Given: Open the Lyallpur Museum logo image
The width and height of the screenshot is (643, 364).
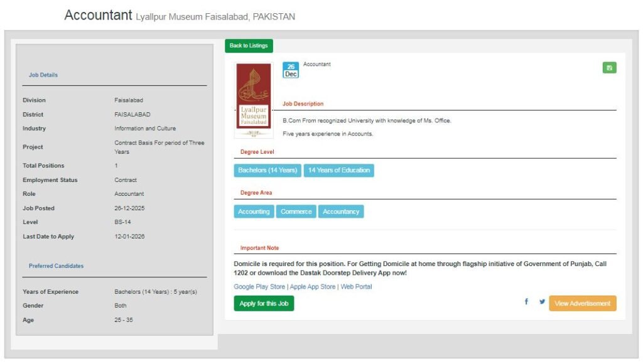Looking at the screenshot, I should tap(254, 100).
